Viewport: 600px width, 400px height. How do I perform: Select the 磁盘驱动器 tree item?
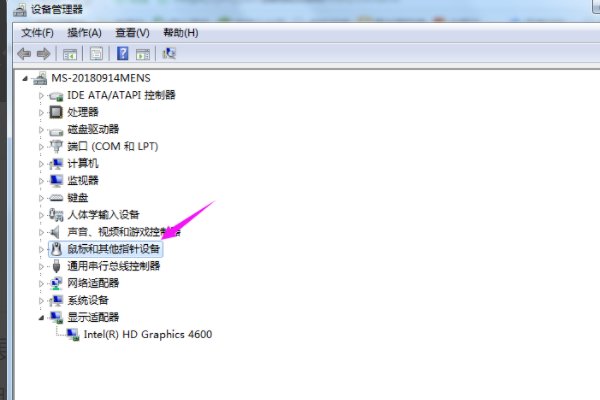click(x=93, y=129)
